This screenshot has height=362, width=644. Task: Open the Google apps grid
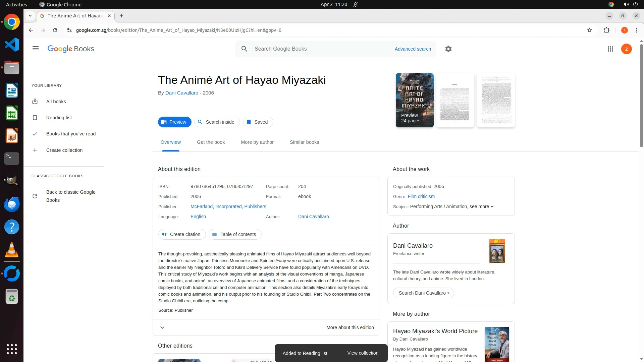click(x=610, y=49)
